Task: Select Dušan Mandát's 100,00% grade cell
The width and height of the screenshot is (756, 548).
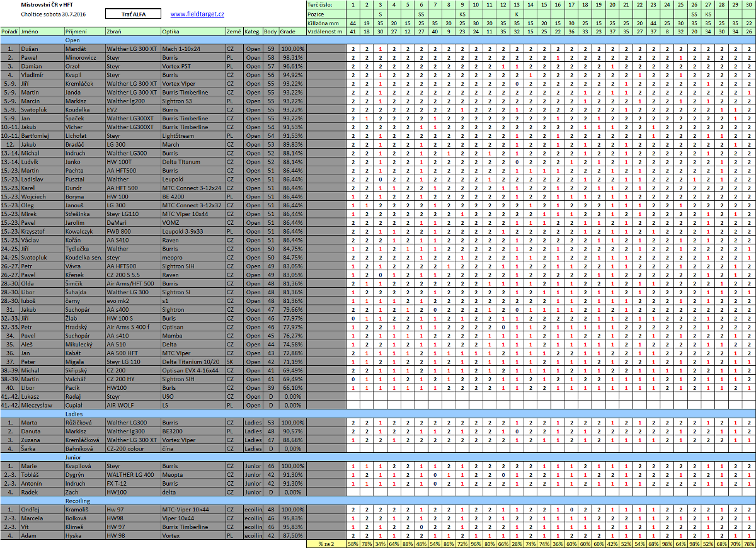Action: (x=290, y=49)
